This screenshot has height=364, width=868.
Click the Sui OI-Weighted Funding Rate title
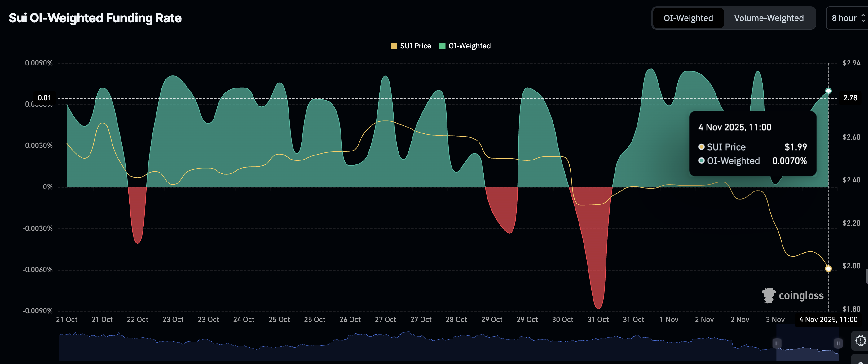click(95, 18)
